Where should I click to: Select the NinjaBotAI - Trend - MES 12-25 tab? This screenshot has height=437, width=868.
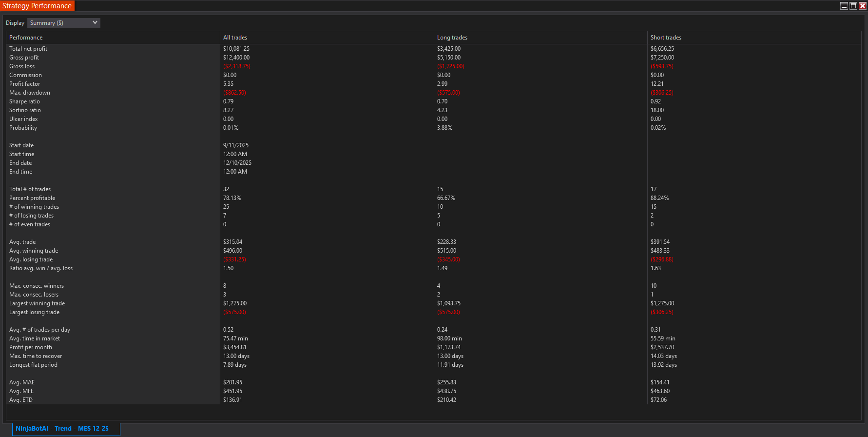tap(62, 429)
